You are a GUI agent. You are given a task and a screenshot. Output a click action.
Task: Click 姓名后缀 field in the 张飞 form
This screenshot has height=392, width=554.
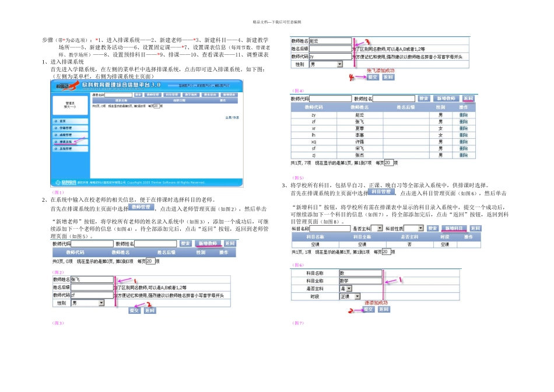pyautogui.click(x=92, y=287)
